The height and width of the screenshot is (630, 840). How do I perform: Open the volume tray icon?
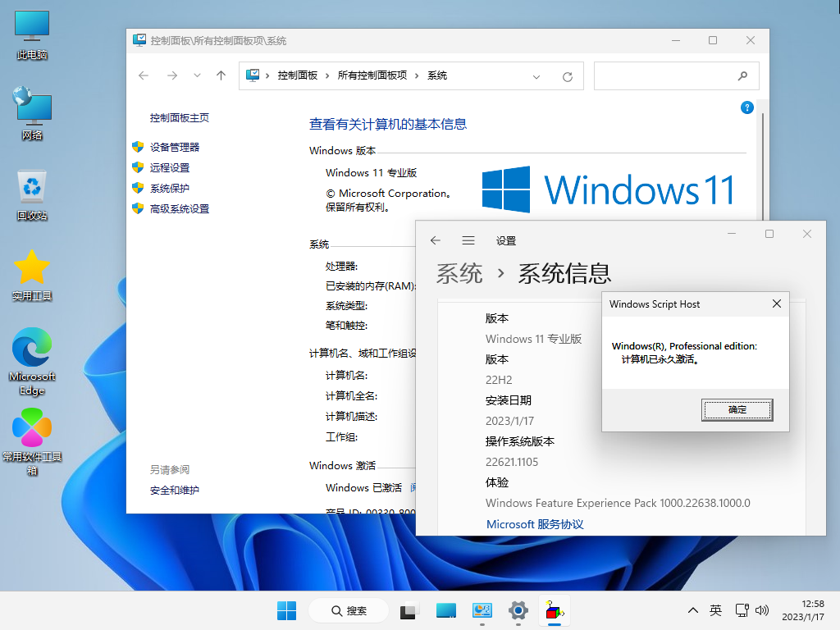pos(762,610)
